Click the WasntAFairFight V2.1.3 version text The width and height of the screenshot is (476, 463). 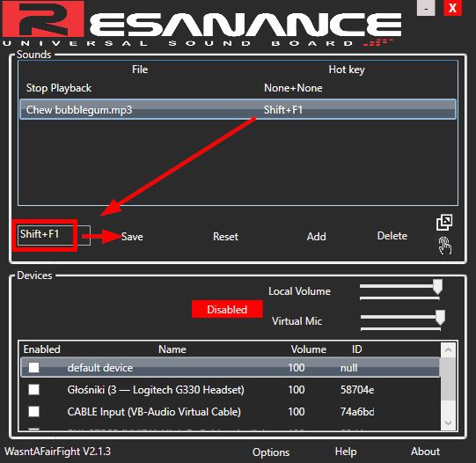click(58, 452)
